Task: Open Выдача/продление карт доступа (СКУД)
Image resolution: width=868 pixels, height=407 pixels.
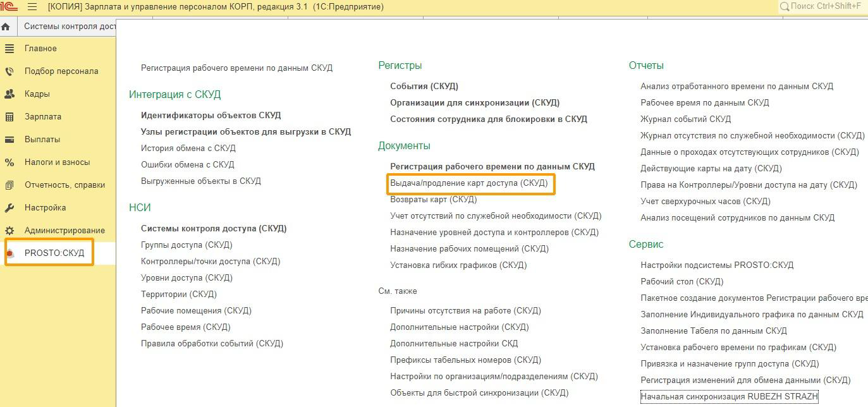Action: click(x=468, y=183)
